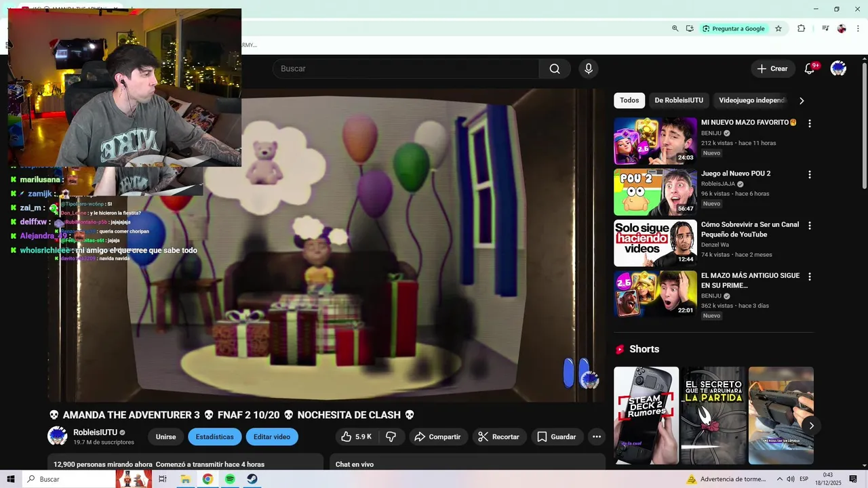The image size is (868, 488).
Task: Open Steam from taskbar
Action: (x=252, y=479)
